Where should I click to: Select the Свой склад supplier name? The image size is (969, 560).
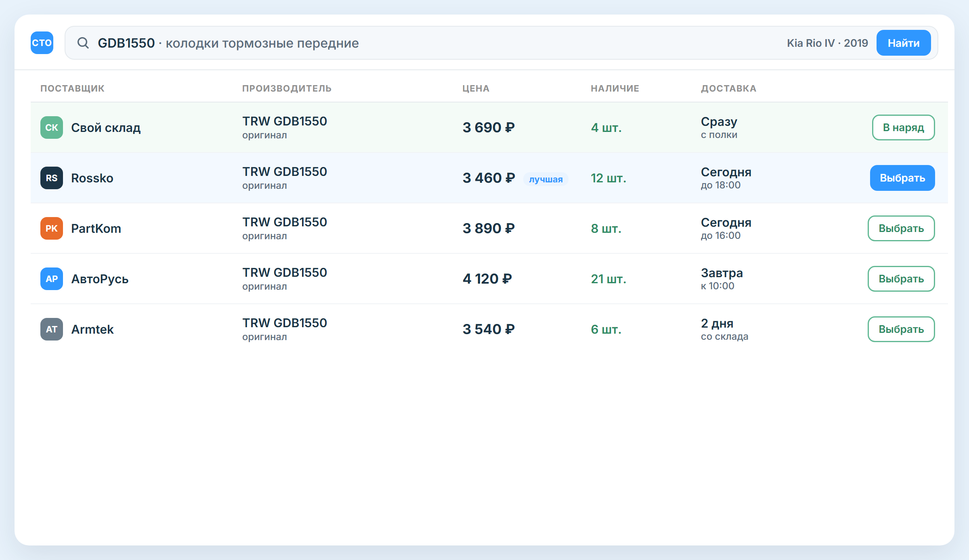(x=106, y=127)
